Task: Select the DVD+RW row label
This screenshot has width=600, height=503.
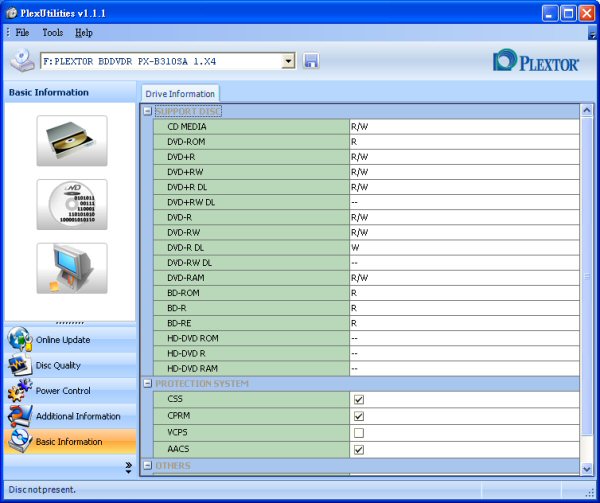Action: (x=185, y=172)
